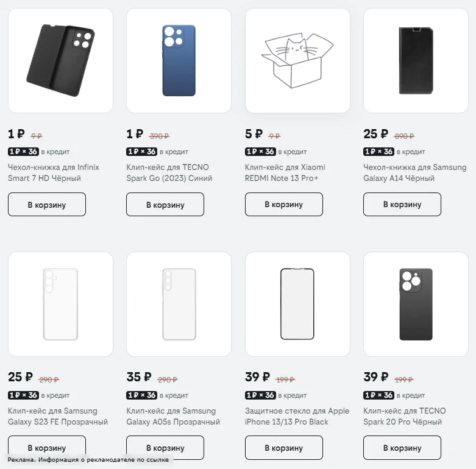The width and height of the screenshot is (476, 469).
Task: Add Xiaomi REDMI Note 13 Pro+ case to cart
Action: click(x=284, y=205)
